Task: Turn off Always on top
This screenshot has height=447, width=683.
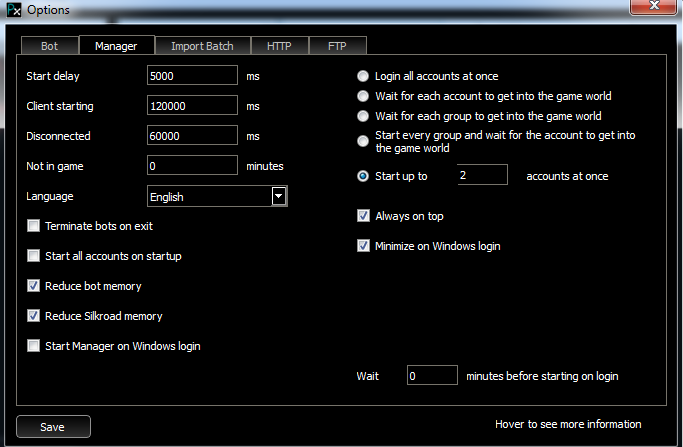Action: click(364, 215)
